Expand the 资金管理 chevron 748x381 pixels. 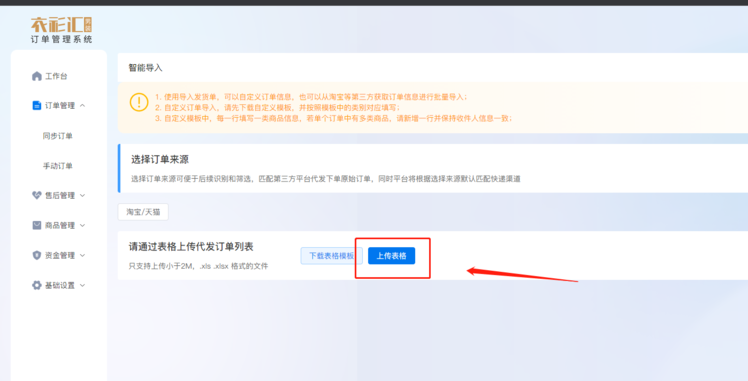(x=83, y=256)
